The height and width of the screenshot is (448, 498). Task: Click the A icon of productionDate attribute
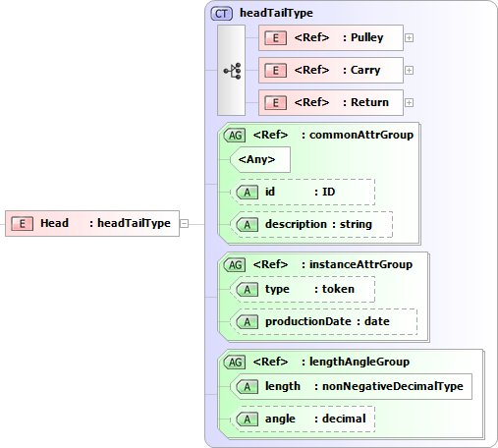247,321
